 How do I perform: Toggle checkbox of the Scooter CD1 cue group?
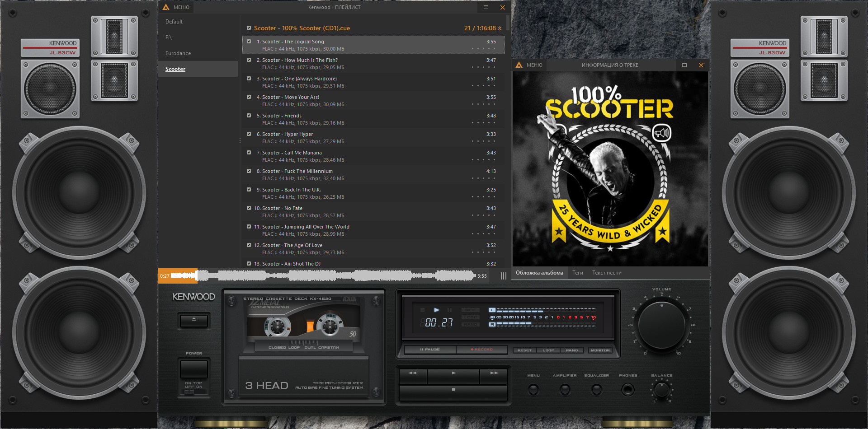(x=249, y=28)
